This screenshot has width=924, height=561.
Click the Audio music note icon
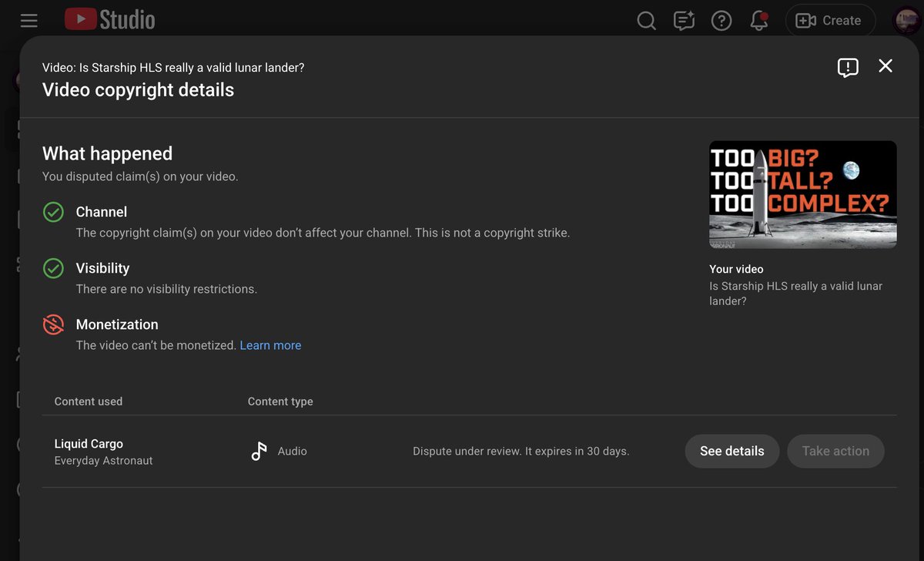[259, 452]
